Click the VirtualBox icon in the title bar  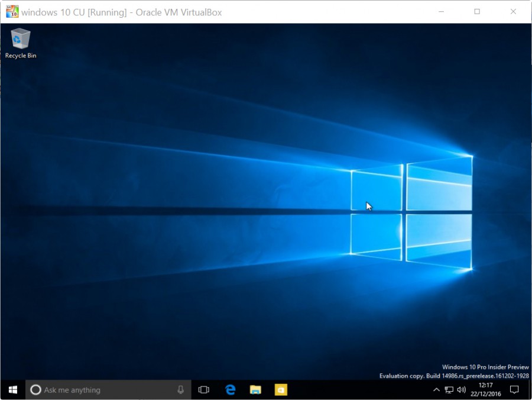12,11
